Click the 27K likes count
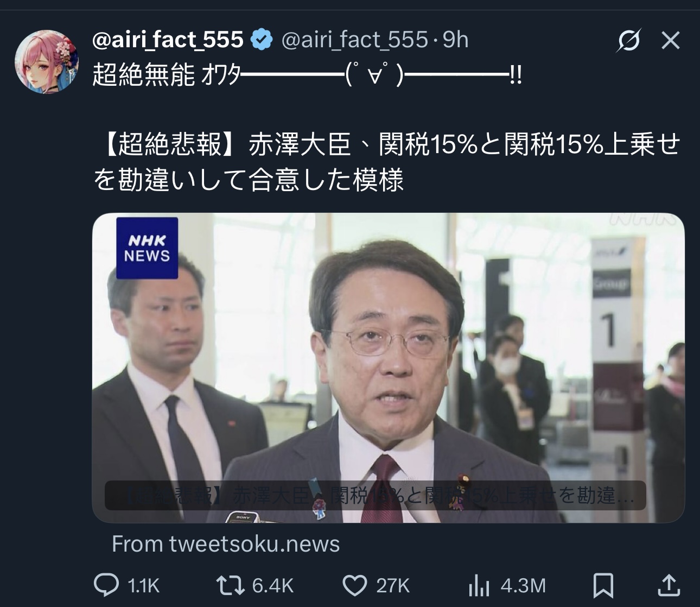Image resolution: width=700 pixels, height=607 pixels. pos(393,586)
